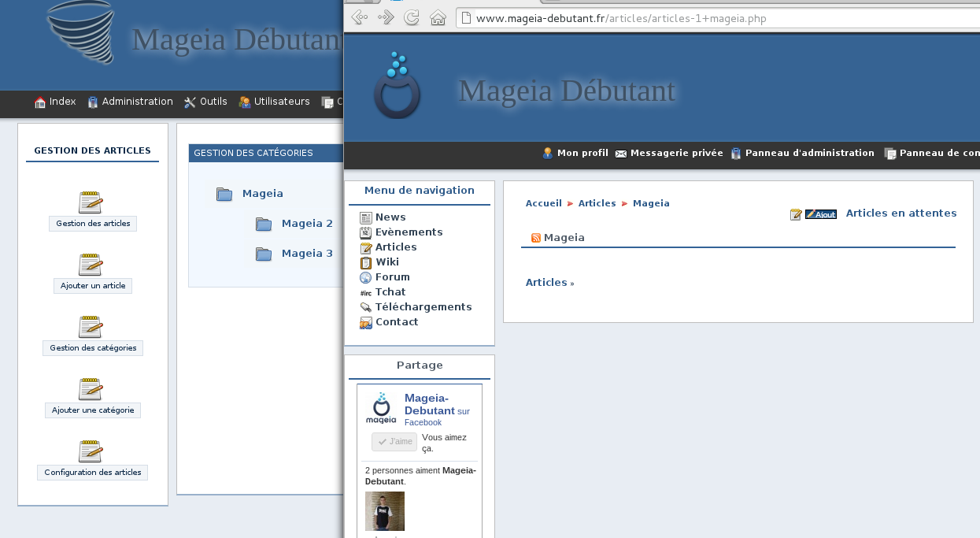Open Mageia-Debutant Facebook page link
This screenshot has height=538, width=980.
(429, 405)
